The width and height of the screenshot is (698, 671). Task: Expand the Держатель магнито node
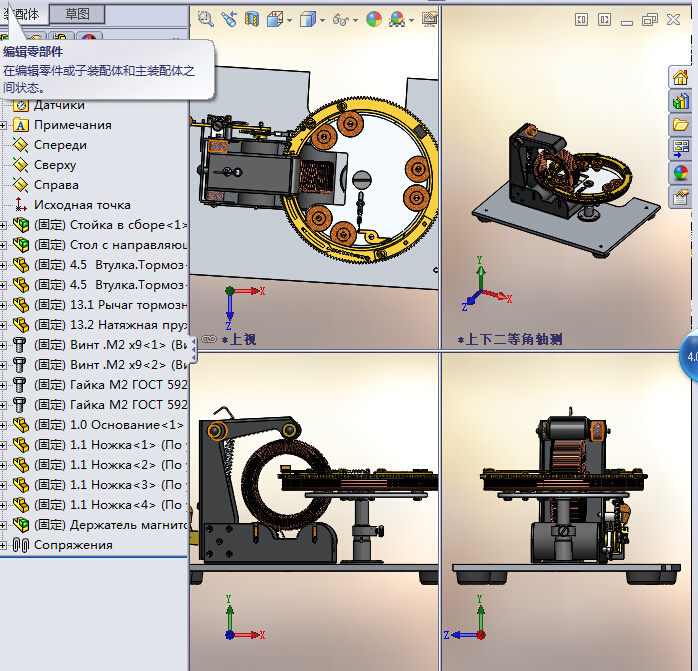(x=3, y=525)
